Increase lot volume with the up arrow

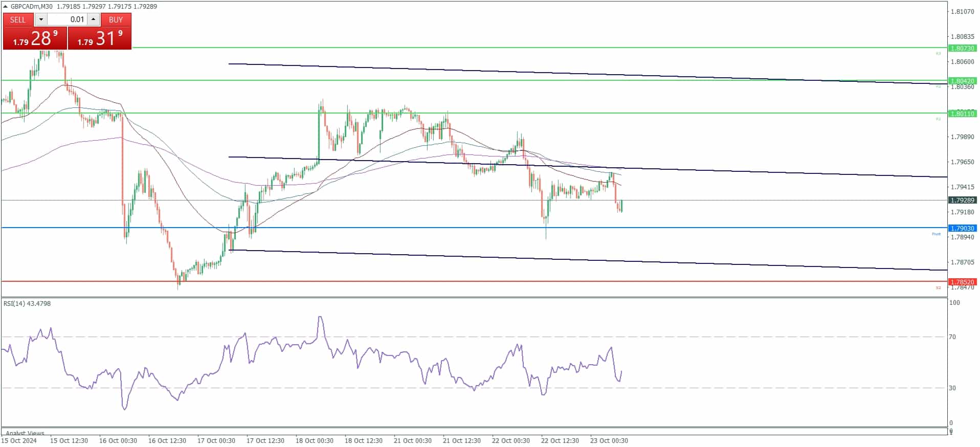94,19
